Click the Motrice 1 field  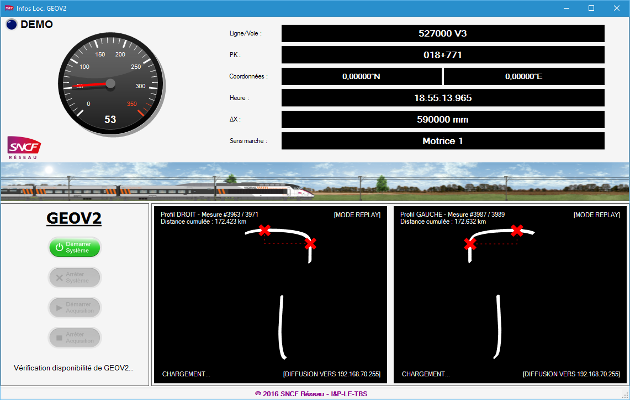(x=443, y=142)
